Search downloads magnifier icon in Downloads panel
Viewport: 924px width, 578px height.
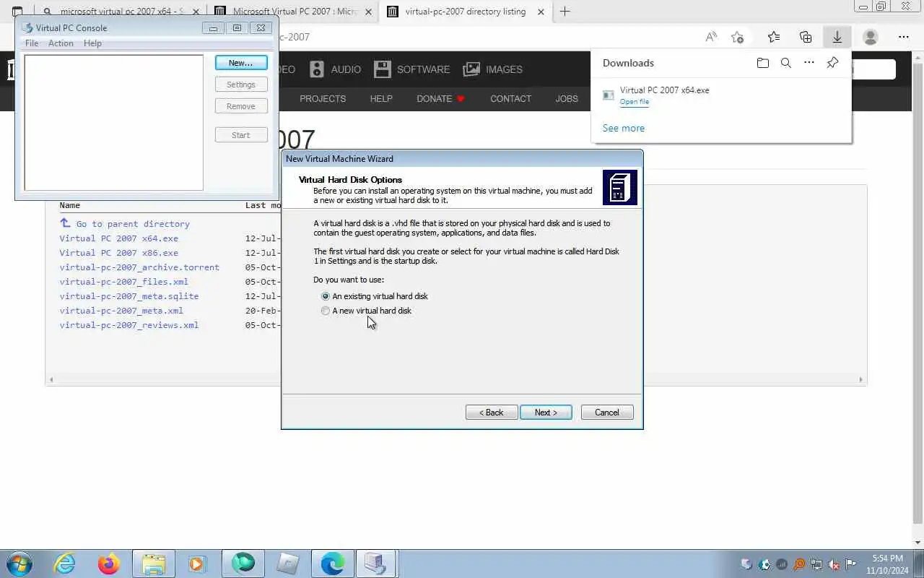coord(786,63)
